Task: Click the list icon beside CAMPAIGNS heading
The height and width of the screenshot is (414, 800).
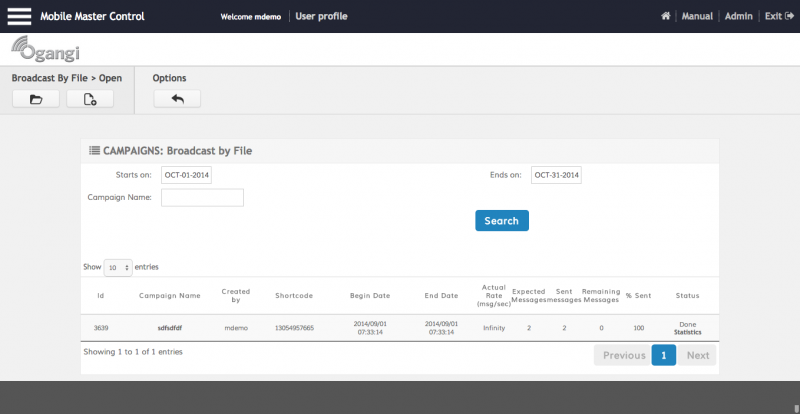Action: coord(94,151)
